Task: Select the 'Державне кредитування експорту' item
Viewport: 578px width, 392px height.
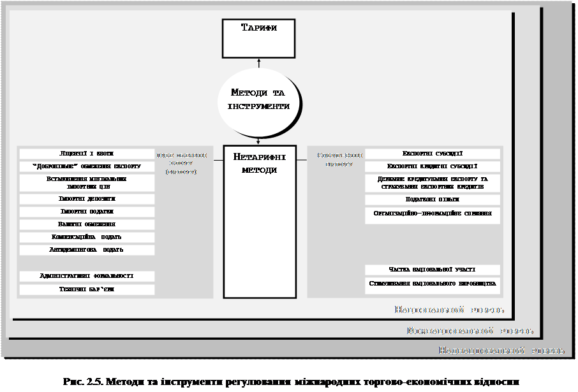Action: click(433, 183)
